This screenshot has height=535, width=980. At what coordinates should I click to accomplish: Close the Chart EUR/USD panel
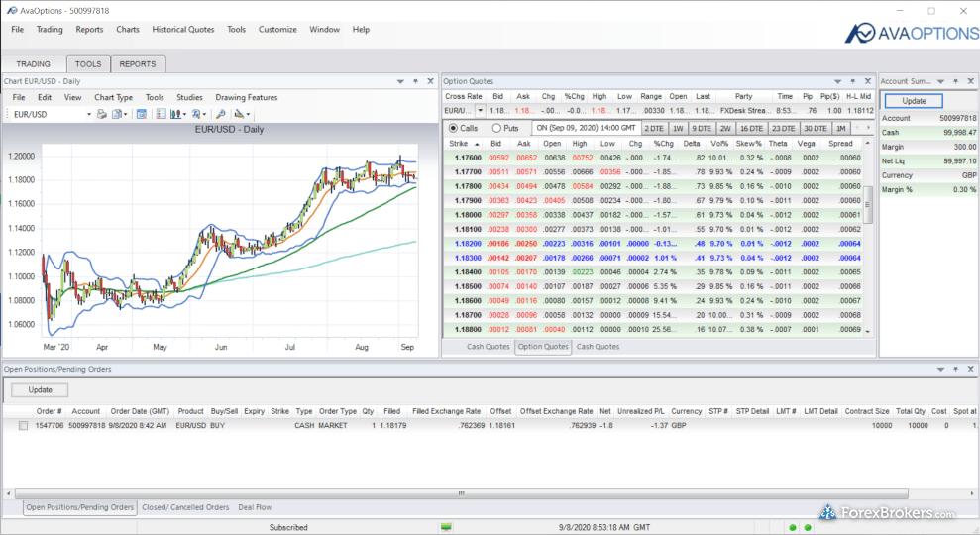pyautogui.click(x=430, y=81)
